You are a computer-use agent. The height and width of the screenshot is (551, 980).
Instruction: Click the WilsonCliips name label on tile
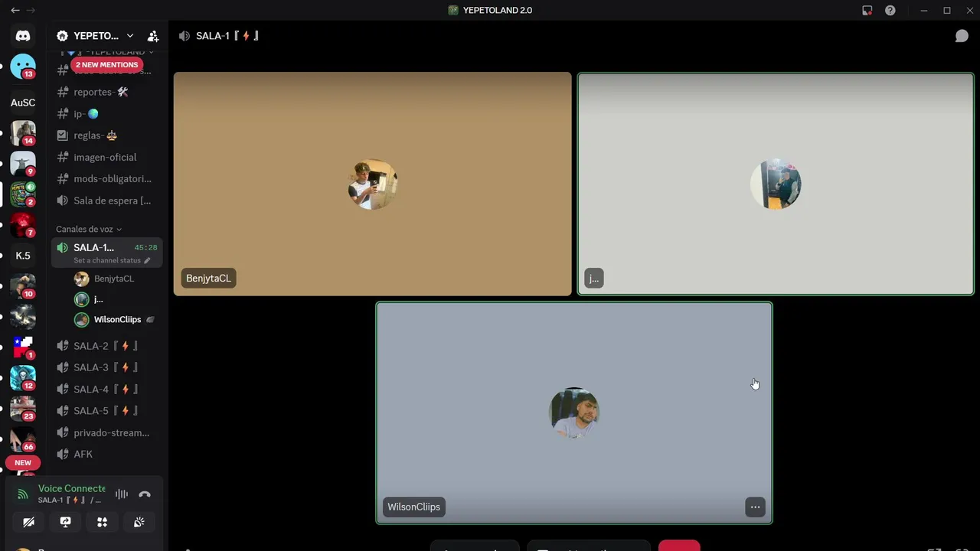pos(413,507)
